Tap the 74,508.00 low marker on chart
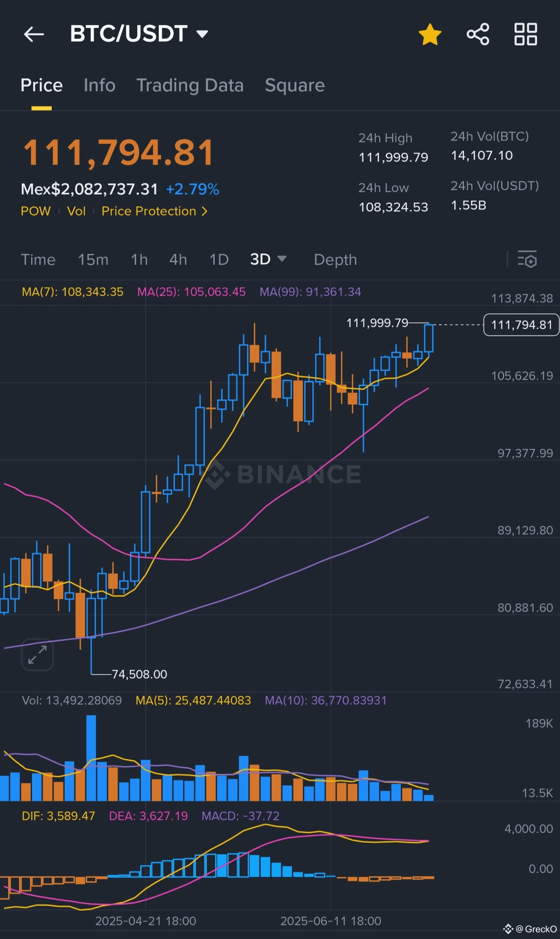The image size is (560, 939). click(x=139, y=674)
